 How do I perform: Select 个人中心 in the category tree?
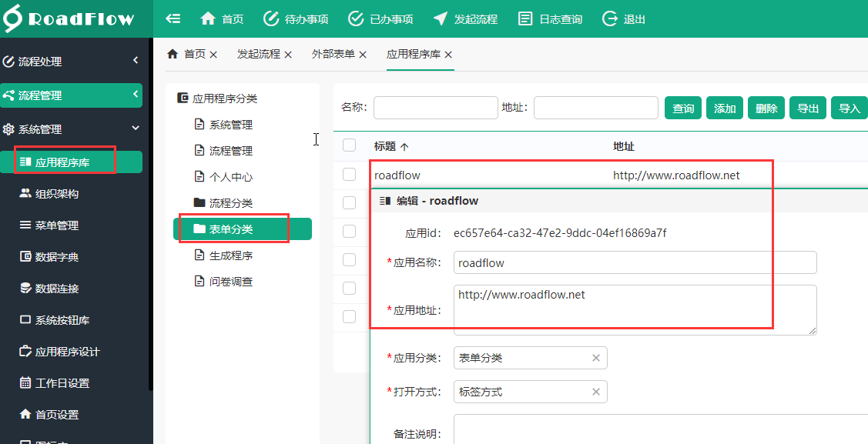(x=223, y=177)
